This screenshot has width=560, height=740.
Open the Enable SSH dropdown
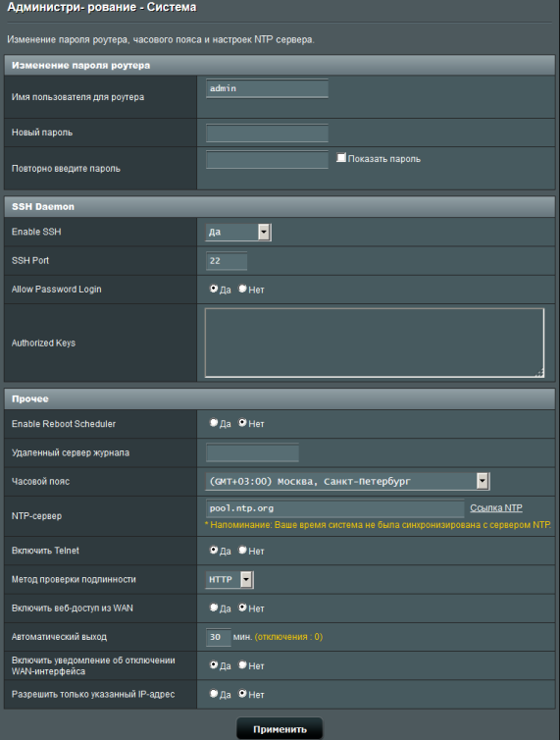[x=238, y=233]
